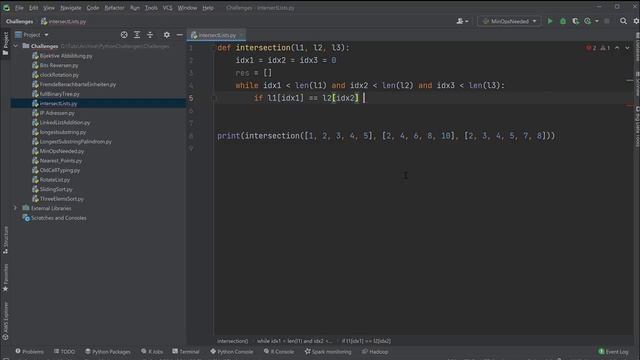Image resolution: width=640 pixels, height=360 pixels.
Task: Open Search Everywhere magnifier icon
Action: [x=623, y=21]
